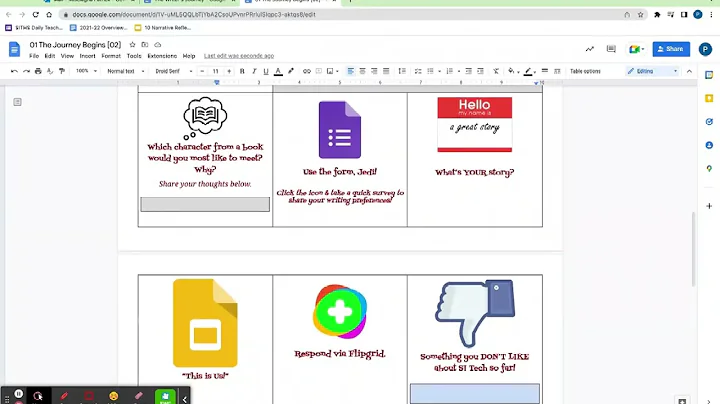Screen dimensions: 720x404
Task: Toggle underline formatting
Action: pos(266,71)
